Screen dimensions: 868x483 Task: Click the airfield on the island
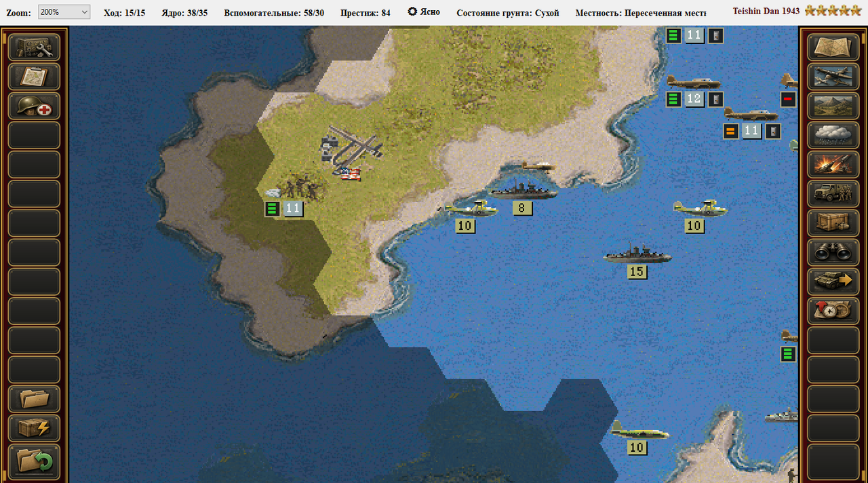tap(351, 144)
